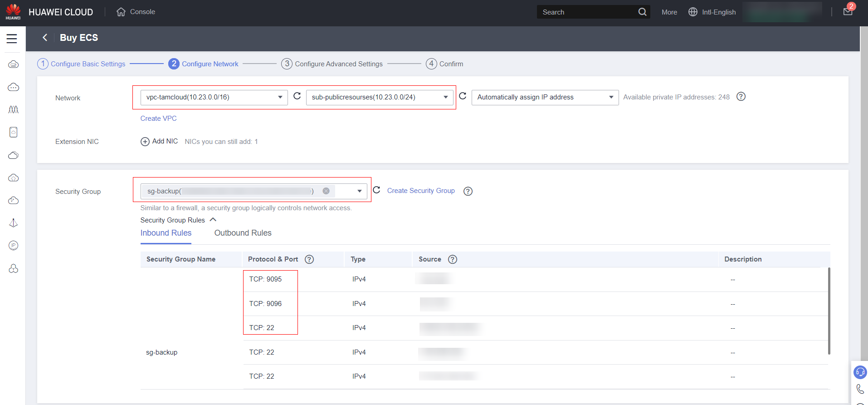Viewport: 868px width, 405px height.
Task: Collapse the Security Group Rules section
Action: point(213,220)
